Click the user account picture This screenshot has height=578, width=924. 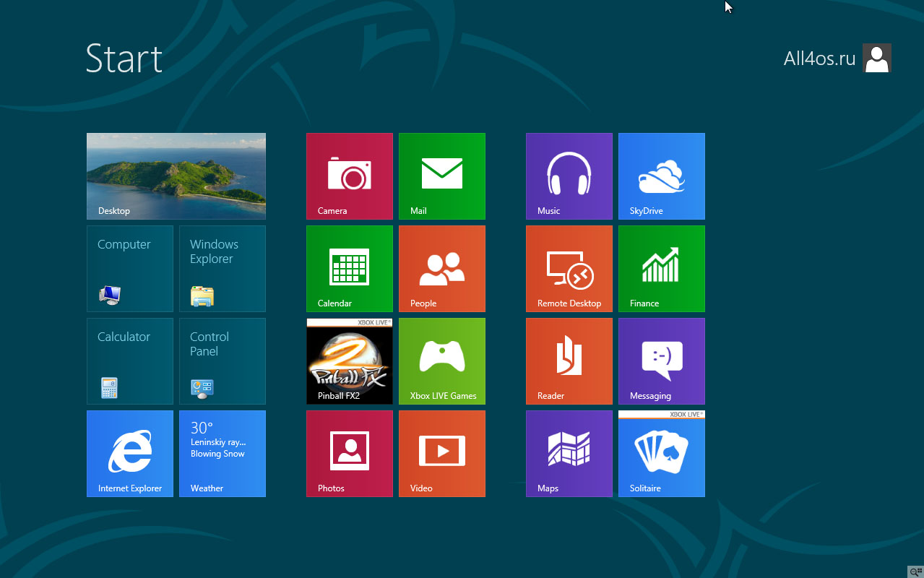(877, 58)
